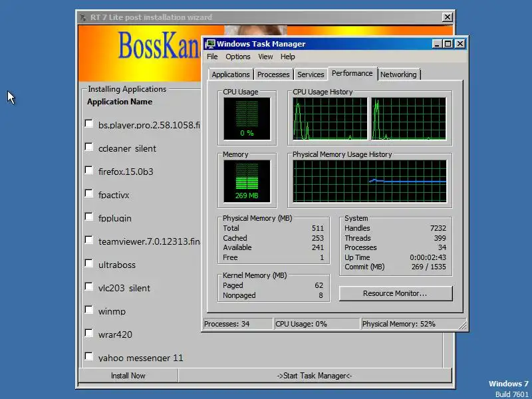Viewport: 532px width, 399px height.
Task: Click the Nonpaged row label
Action: [239, 295]
